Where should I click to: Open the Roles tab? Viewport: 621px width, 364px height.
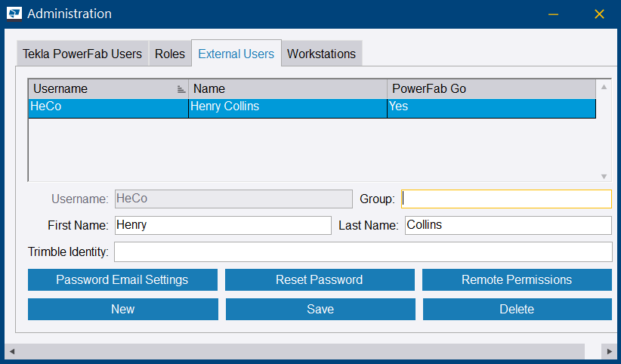(170, 54)
